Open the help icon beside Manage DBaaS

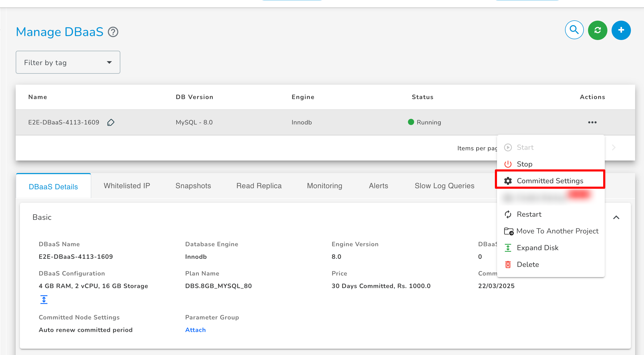(113, 32)
